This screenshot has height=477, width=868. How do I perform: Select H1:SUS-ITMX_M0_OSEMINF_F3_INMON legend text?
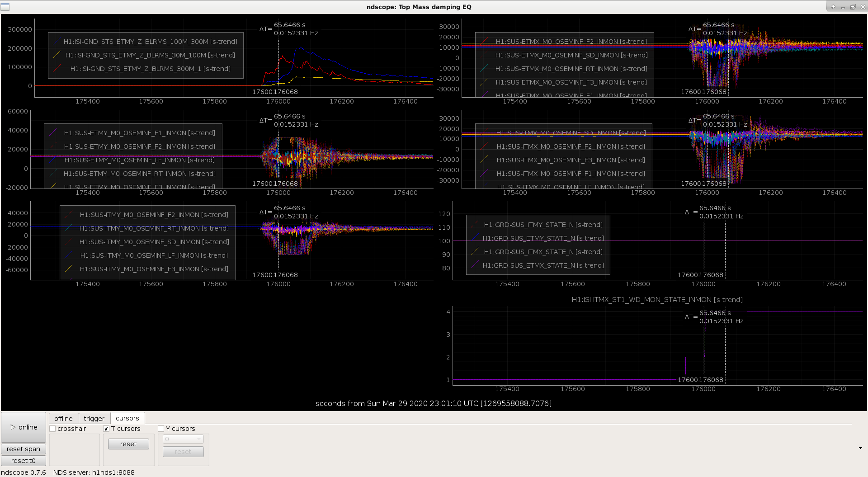coord(571,160)
